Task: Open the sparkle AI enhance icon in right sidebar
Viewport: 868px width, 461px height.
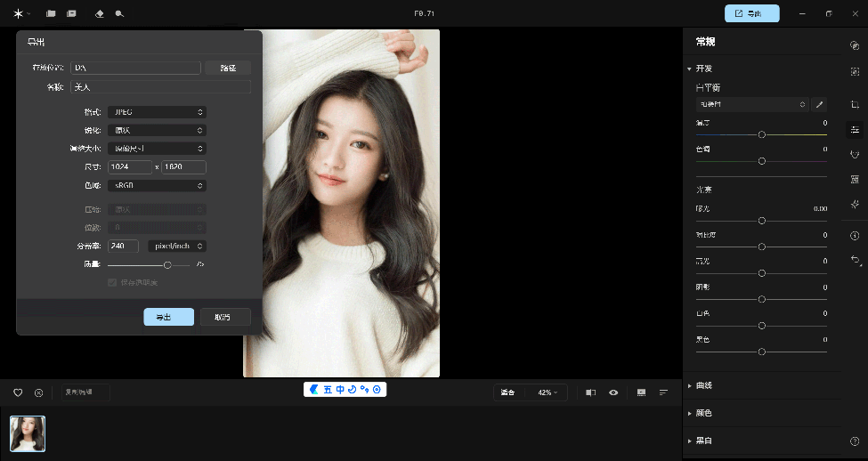Action: (x=855, y=204)
